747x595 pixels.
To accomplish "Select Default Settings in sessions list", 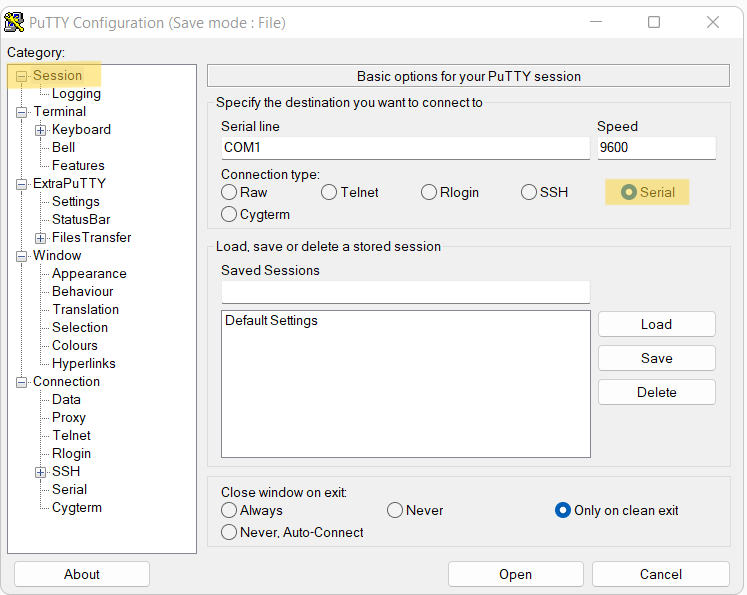I will click(x=271, y=321).
